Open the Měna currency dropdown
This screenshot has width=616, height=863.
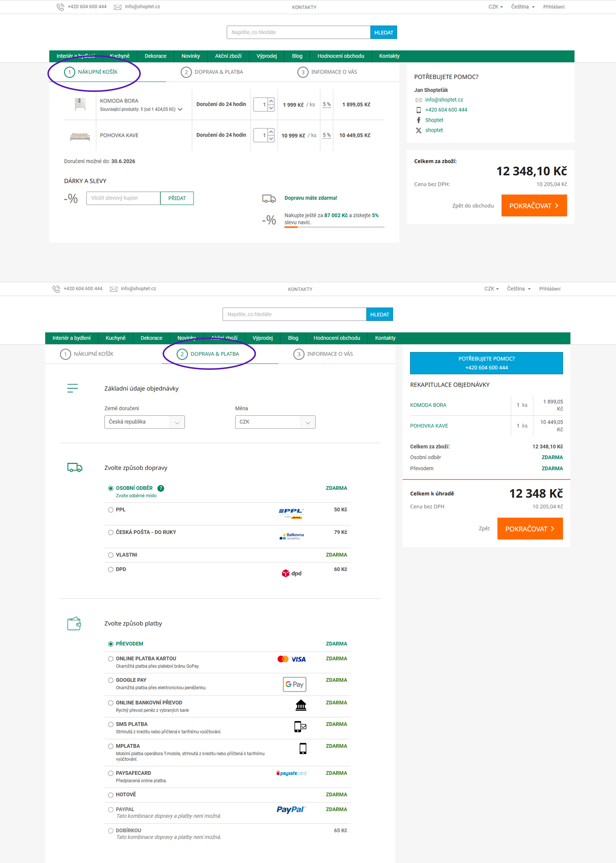click(275, 422)
